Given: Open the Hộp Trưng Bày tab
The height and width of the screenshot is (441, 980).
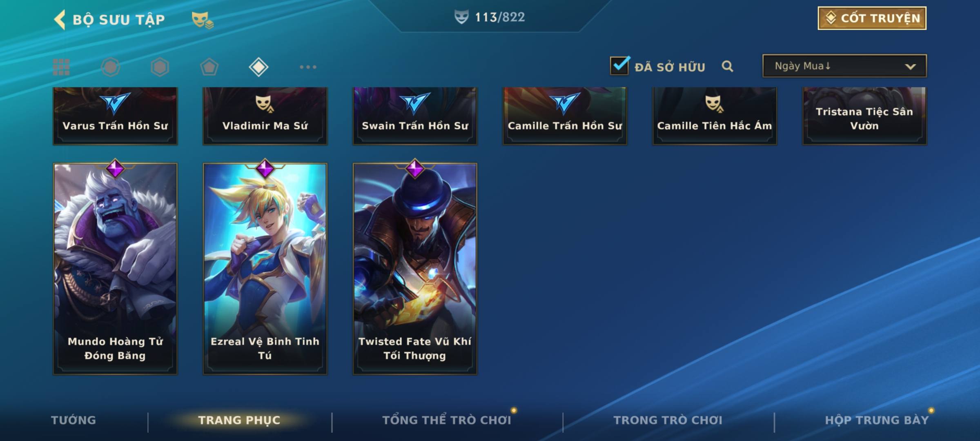Looking at the screenshot, I should coord(877,420).
